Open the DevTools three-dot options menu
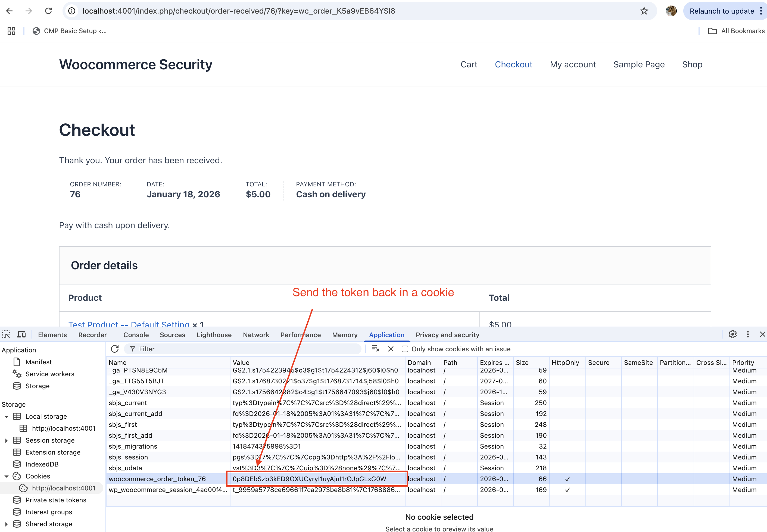Viewport: 767px width, 532px height. coord(748,334)
